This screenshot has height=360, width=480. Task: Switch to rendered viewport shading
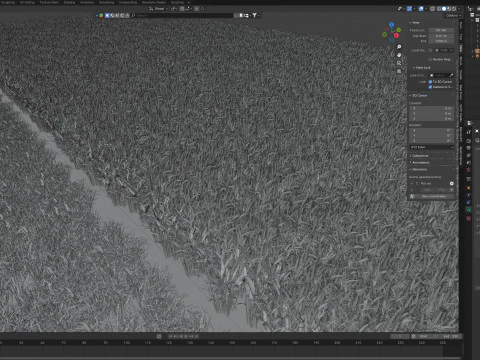pyautogui.click(x=454, y=9)
